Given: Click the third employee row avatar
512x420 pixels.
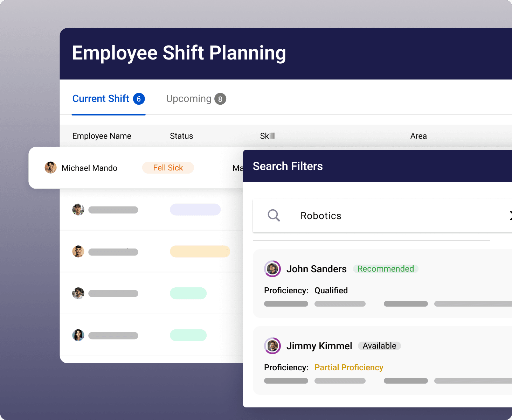Looking at the screenshot, I should click(x=78, y=251).
